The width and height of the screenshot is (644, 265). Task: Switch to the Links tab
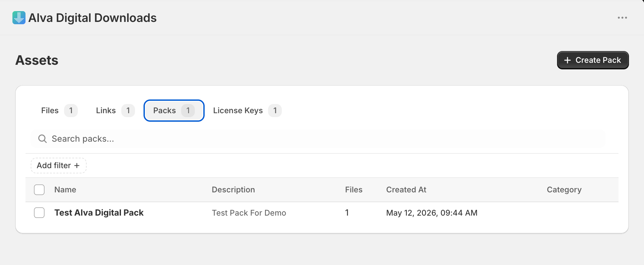click(x=115, y=111)
